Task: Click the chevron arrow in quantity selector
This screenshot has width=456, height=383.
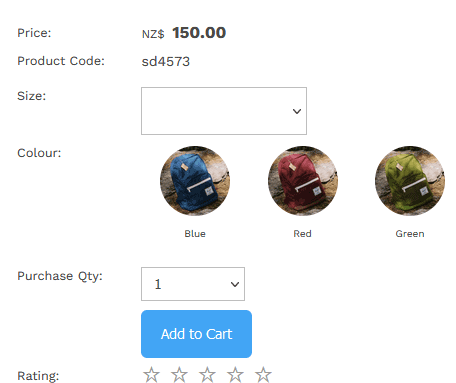Action: (x=235, y=284)
